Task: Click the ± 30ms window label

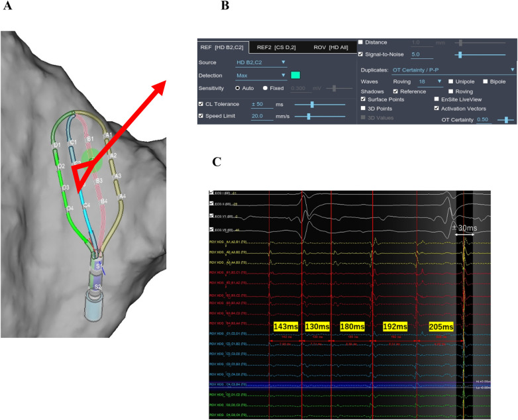Action: (x=464, y=228)
